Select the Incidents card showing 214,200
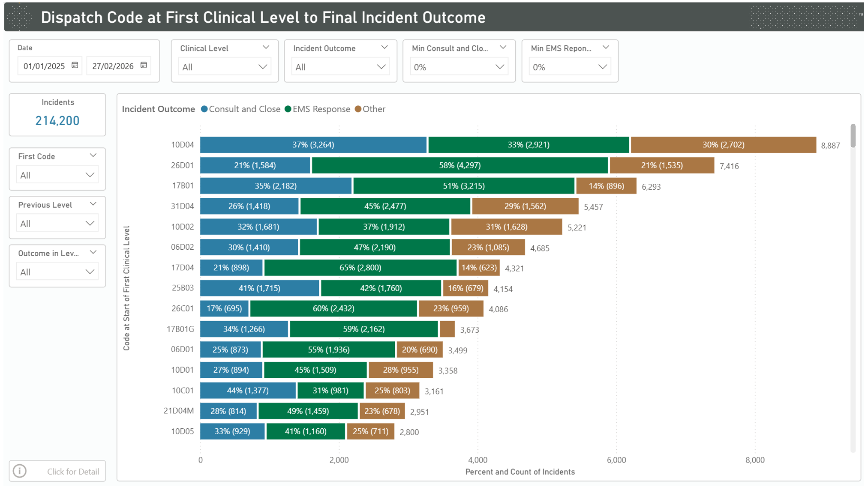The image size is (868, 487). point(57,115)
